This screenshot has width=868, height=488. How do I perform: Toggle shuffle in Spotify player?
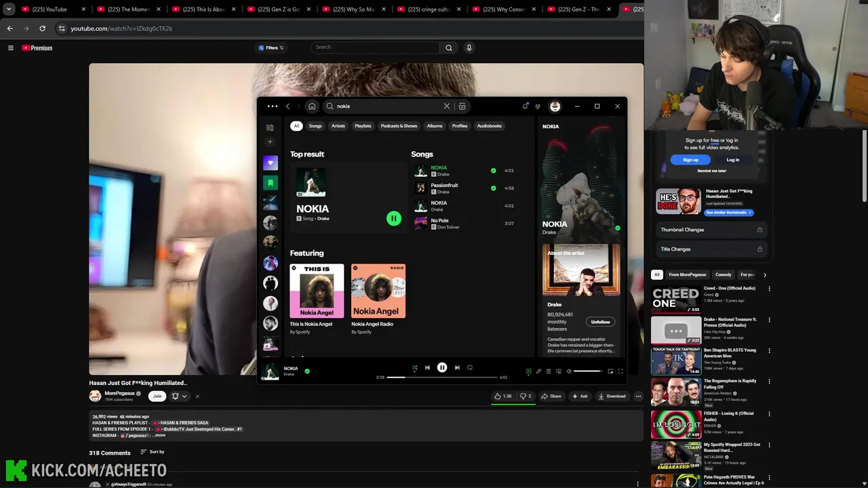(414, 367)
